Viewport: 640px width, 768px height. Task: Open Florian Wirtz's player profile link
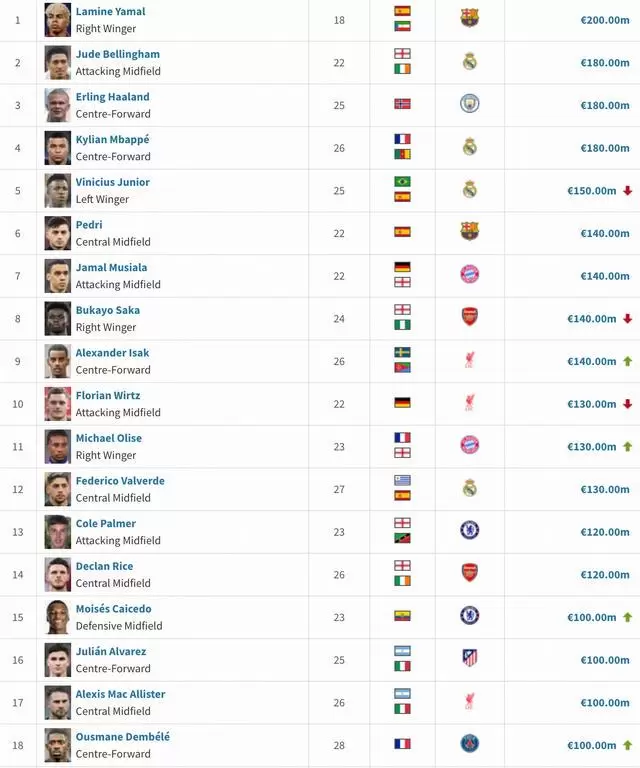(x=108, y=395)
